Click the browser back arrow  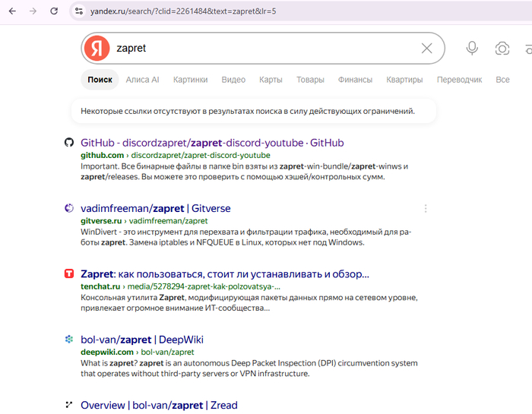click(x=13, y=11)
